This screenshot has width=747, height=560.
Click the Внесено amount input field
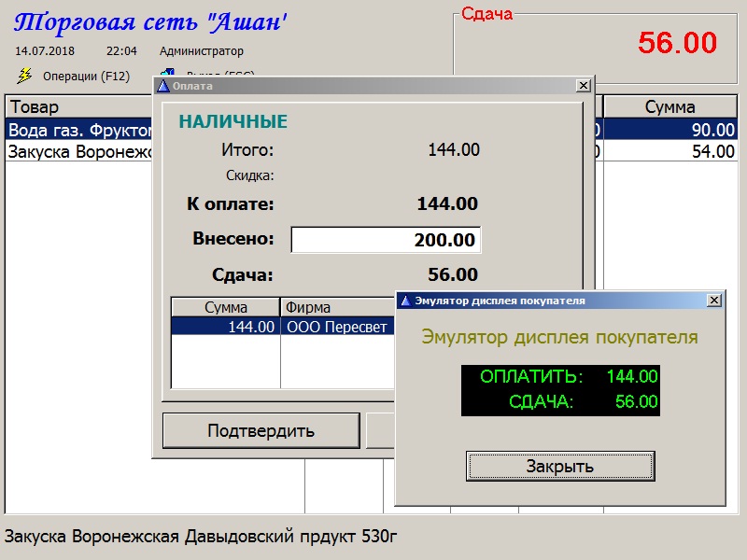point(386,240)
